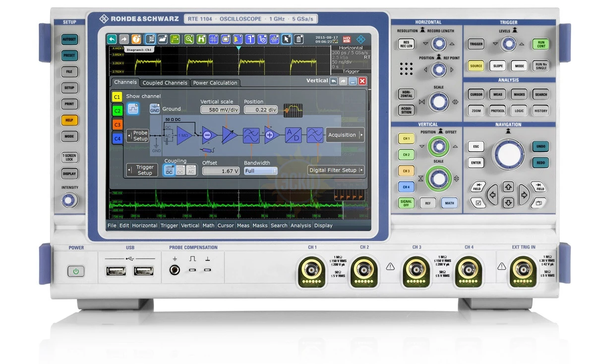Minimize the Vertical dialog
The width and height of the screenshot is (595, 364).
353,81
